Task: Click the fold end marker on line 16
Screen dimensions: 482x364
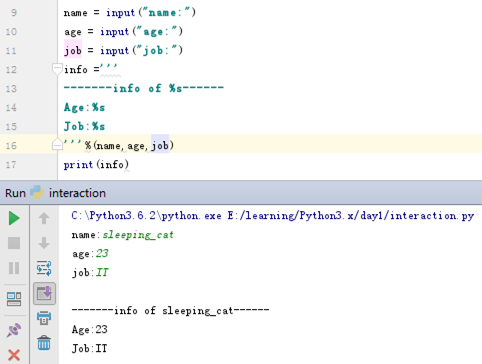Action: (x=57, y=144)
